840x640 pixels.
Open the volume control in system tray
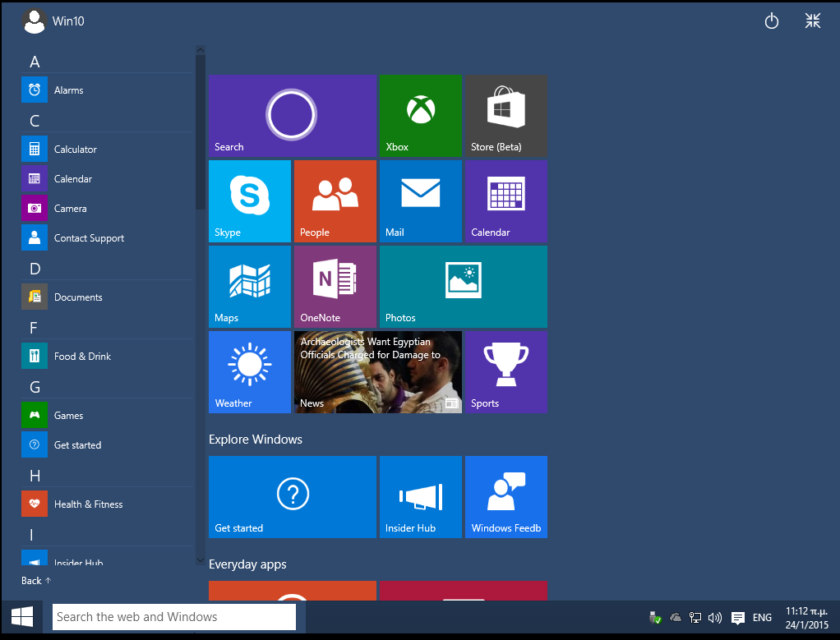coord(714,618)
